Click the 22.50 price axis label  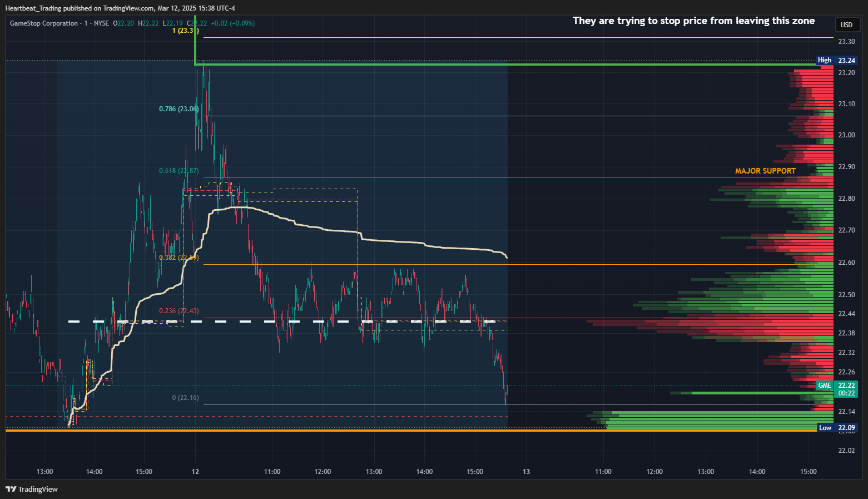846,295
